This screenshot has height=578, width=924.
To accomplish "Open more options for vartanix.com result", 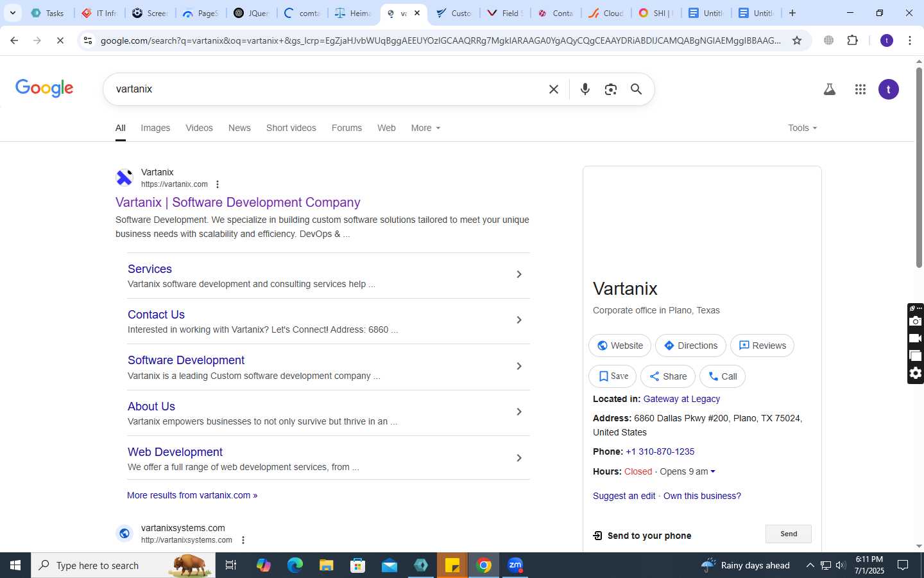I will click(218, 184).
